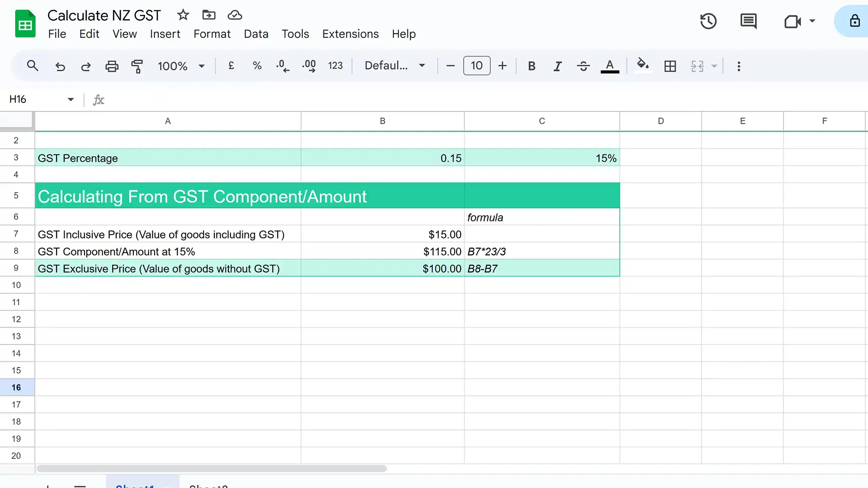Screen dimensions: 868x488
Task: Select cell containing $115.00
Action: coord(382,251)
